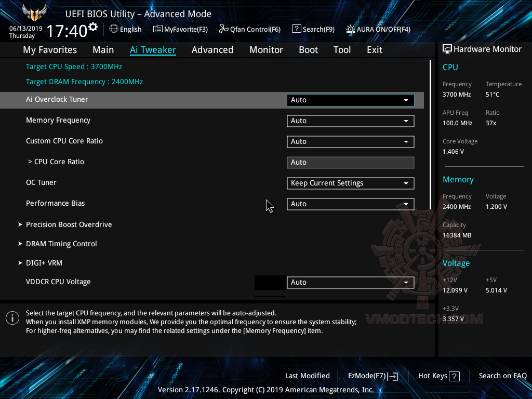Select the OC Tuner label
The image size is (532, 399).
(x=41, y=182)
